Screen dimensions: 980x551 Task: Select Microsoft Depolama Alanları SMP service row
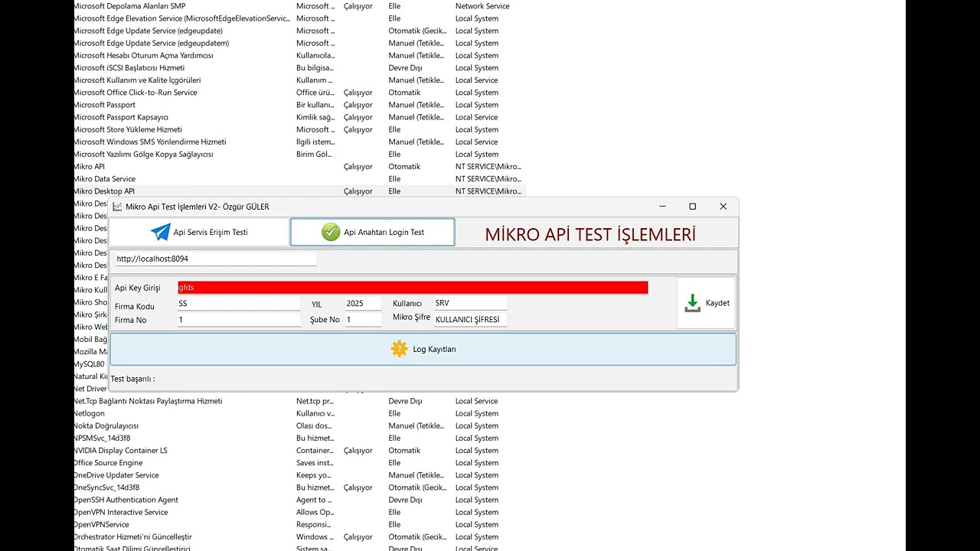point(299,6)
